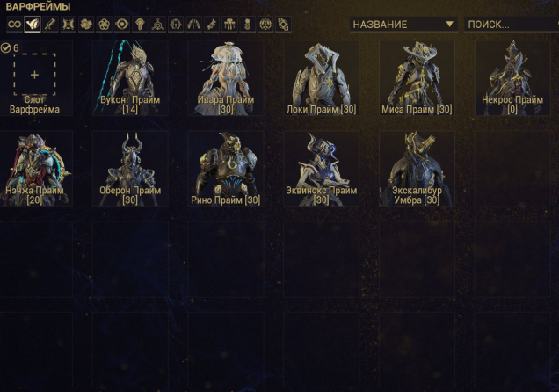Expand sorting using the dropdown arrow
Viewport: 559px width, 392px height.
449,25
